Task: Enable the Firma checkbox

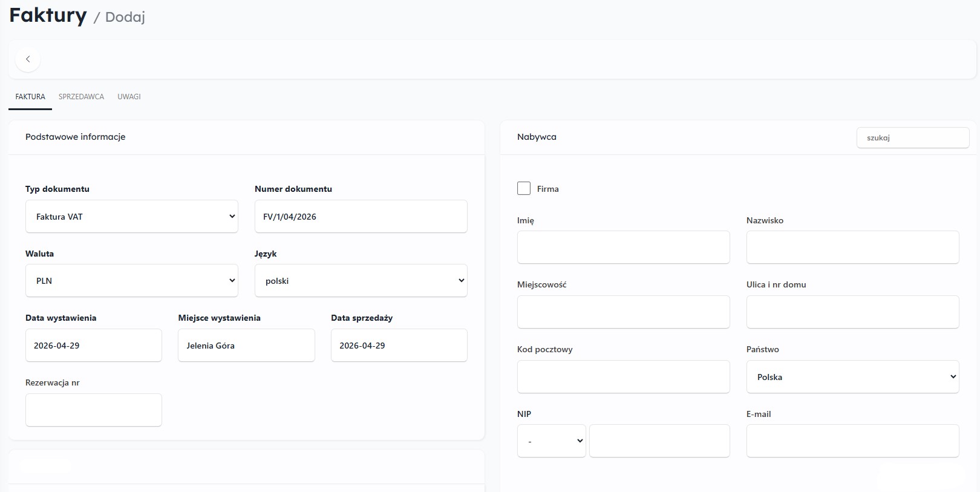Action: point(524,188)
